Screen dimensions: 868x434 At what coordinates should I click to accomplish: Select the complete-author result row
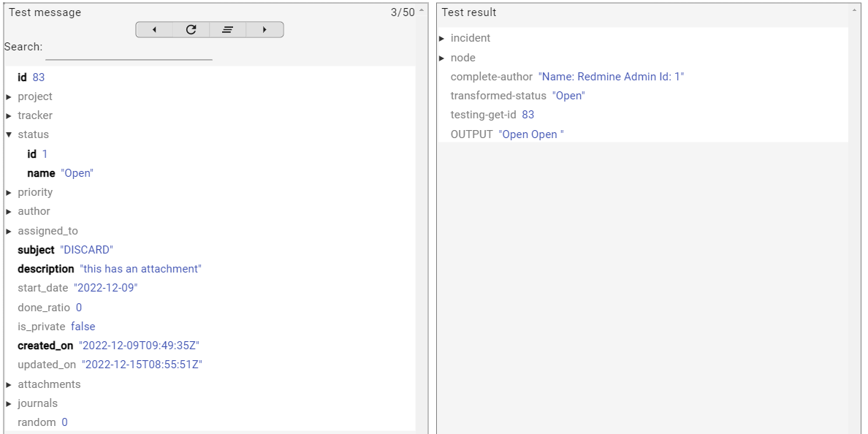tap(567, 77)
